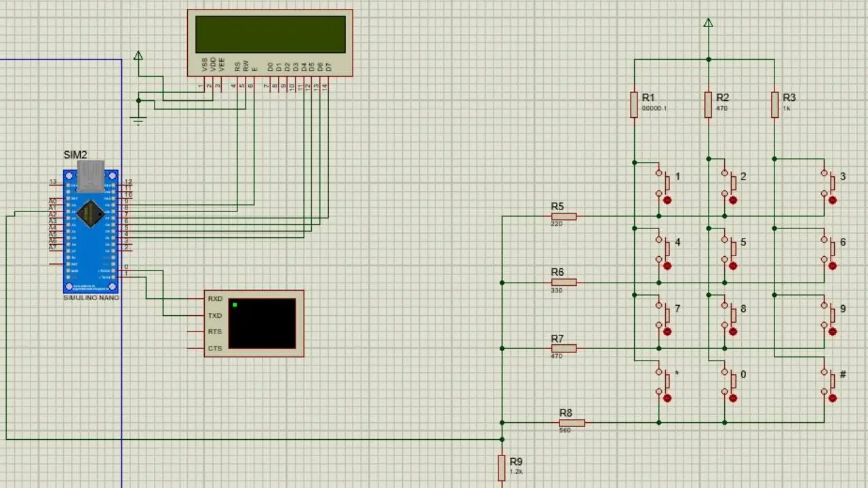
Task: Select resistor R1 symbol
Action: (634, 105)
